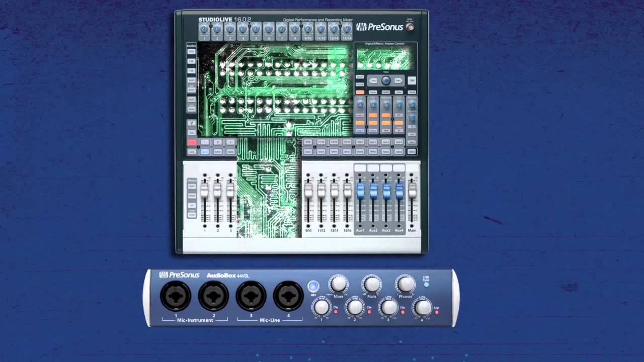Image resolution: width=644 pixels, height=362 pixels.
Task: Click the USB Sync indicator light on the AudioBox
Action: [x=426, y=284]
